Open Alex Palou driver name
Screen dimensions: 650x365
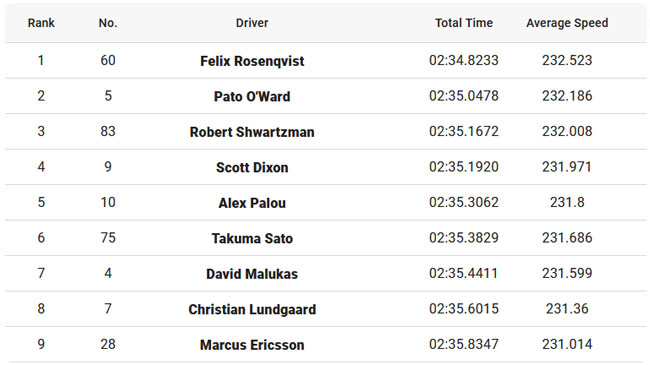point(252,203)
